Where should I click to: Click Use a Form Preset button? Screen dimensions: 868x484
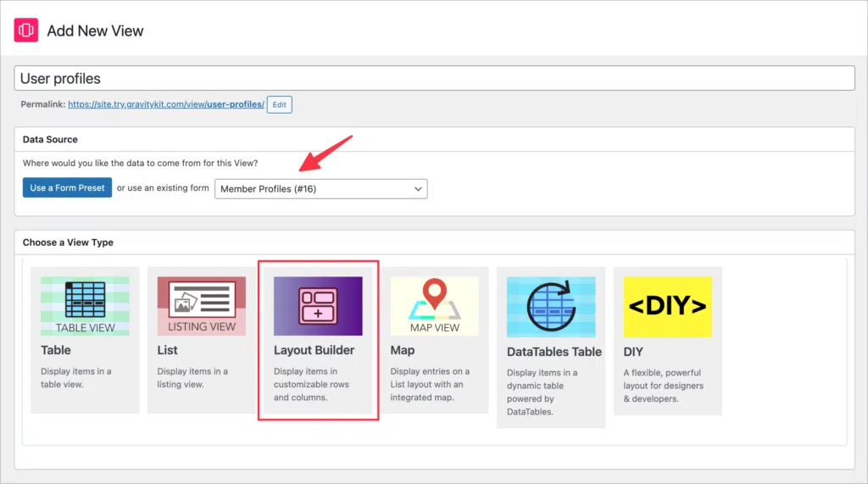tap(67, 187)
